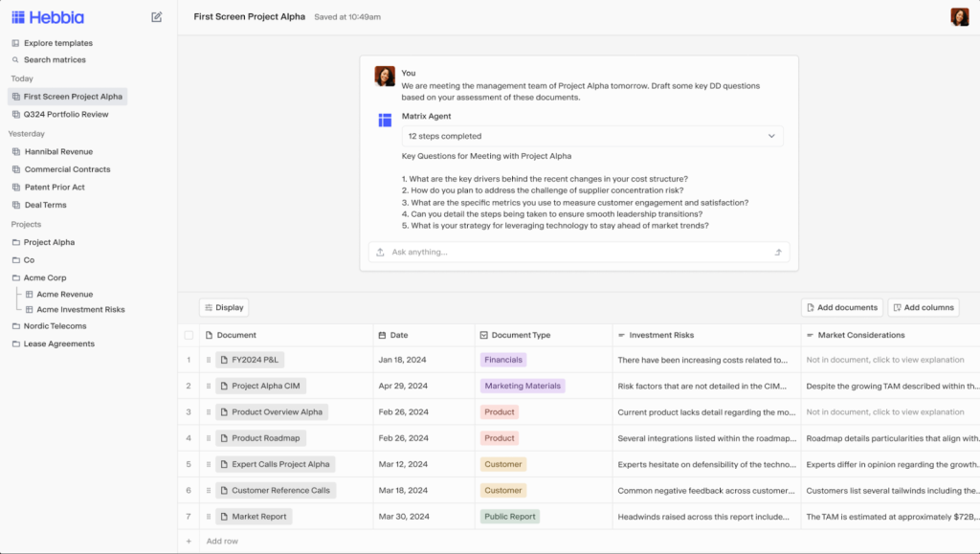
Task: Click the attachment upload icon in the ask box
Action: click(x=380, y=253)
